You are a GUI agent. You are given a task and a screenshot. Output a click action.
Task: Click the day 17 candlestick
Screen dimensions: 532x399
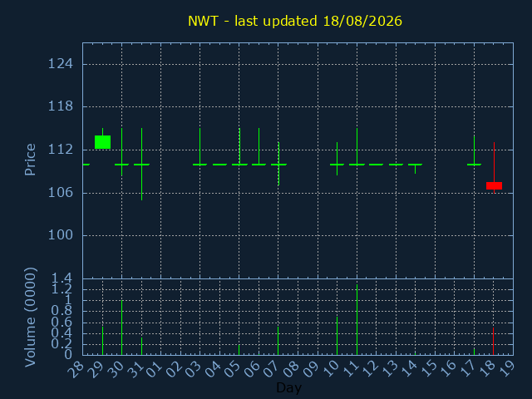click(474, 150)
